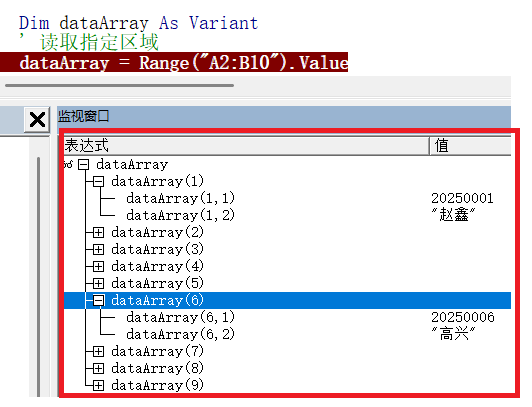Expand the dataArray(9) node
This screenshot has width=532, height=407.
pyautogui.click(x=98, y=386)
